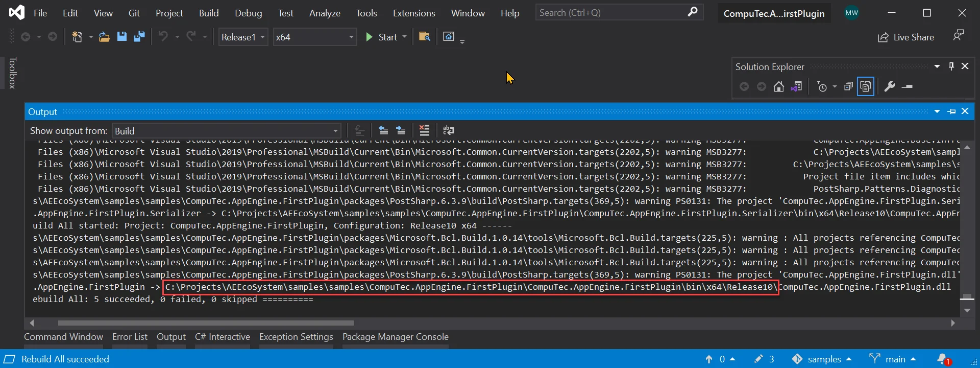
Task: Open the Build menu
Action: (x=208, y=13)
